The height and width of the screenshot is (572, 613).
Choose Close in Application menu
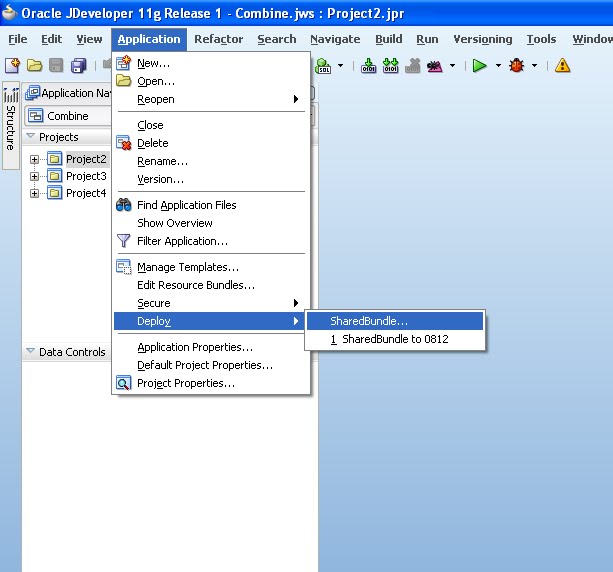[x=210, y=125]
